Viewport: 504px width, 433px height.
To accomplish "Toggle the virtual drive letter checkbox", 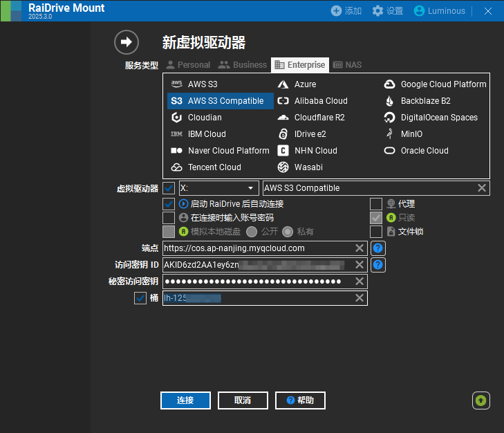I will coord(169,188).
